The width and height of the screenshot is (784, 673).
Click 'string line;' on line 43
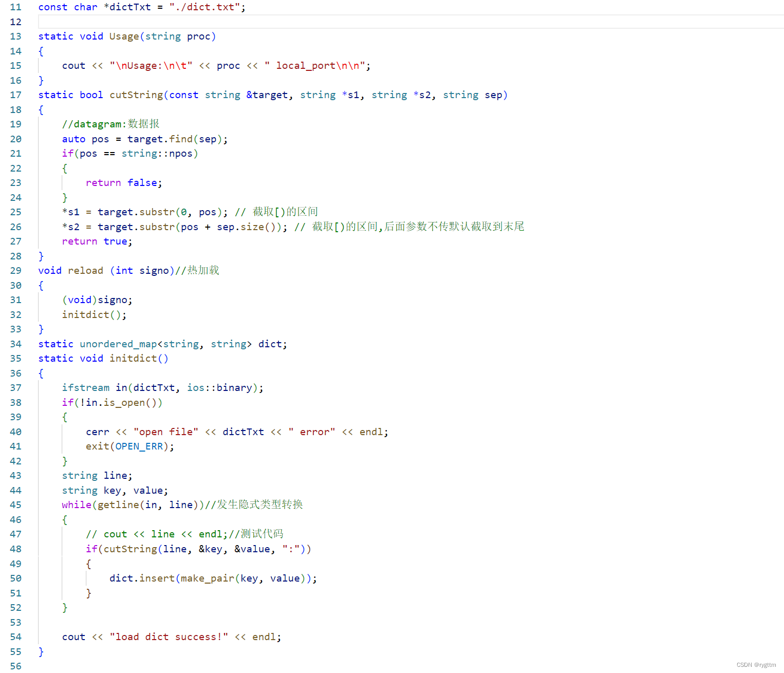click(97, 476)
